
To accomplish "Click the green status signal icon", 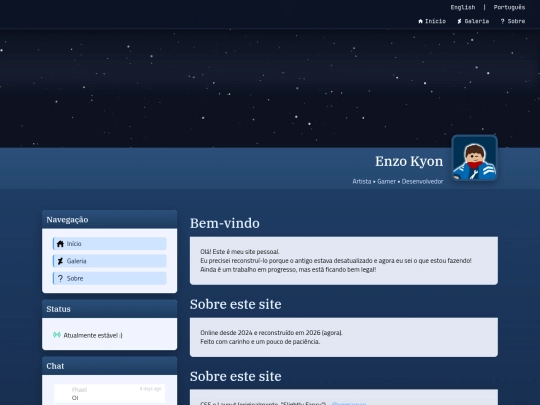I will (57, 335).
